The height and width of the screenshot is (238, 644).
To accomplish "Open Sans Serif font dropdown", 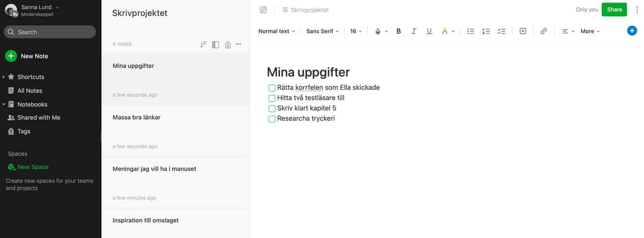I will (322, 31).
